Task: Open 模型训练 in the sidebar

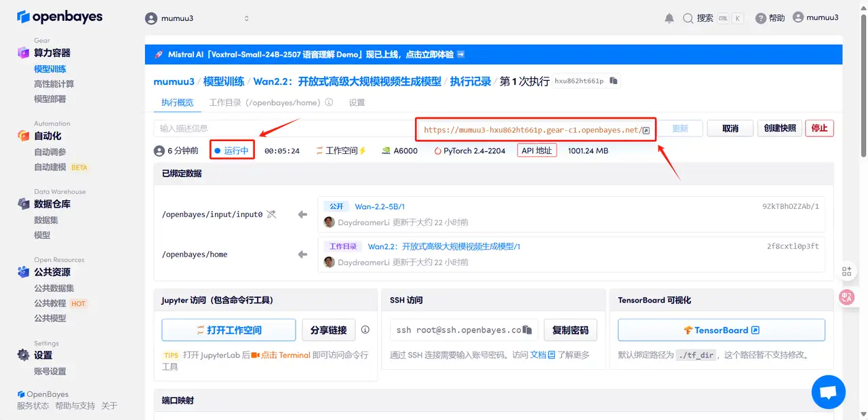Action: [50, 69]
